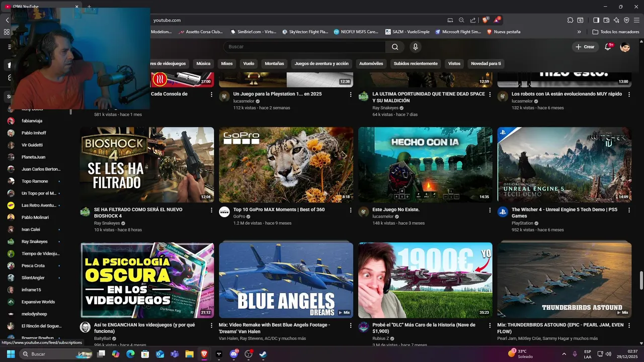This screenshot has width=644, height=362.
Task: Open options menu for Este Juego No Existe
Action: [x=490, y=210]
